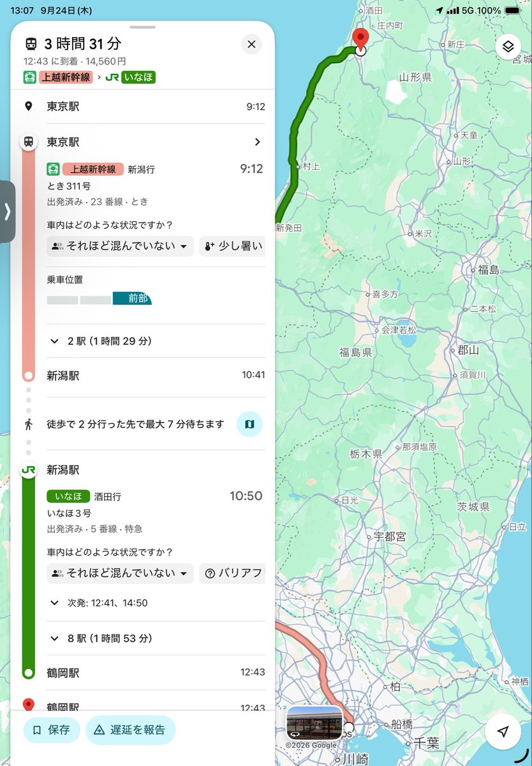Image resolution: width=532 pixels, height=766 pixels.
Task: Open 東京駅 station details chevron
Action: coord(257,142)
